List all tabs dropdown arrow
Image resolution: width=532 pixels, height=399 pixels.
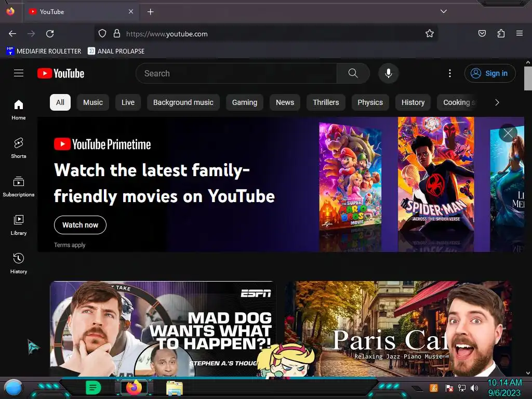444,11
